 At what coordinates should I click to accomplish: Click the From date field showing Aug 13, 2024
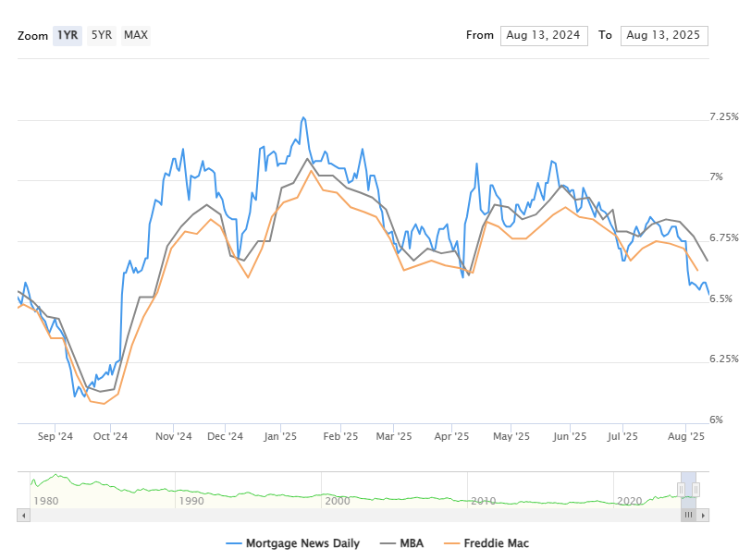(544, 35)
